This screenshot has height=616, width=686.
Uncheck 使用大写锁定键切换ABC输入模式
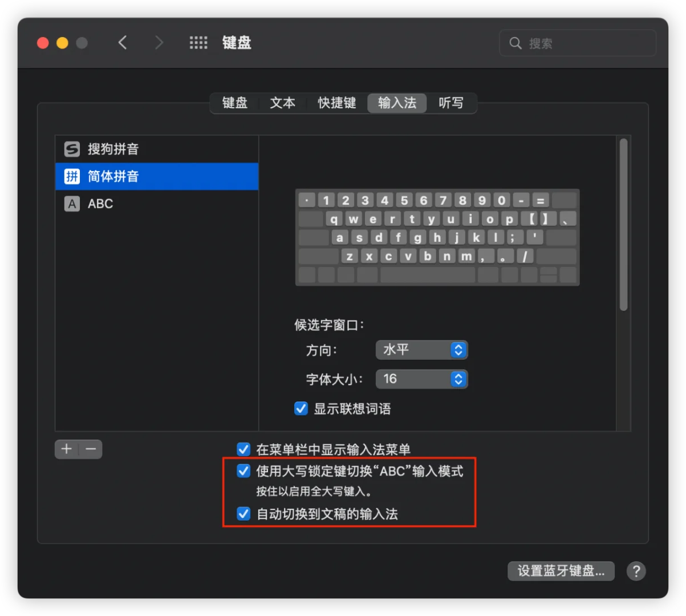point(243,472)
